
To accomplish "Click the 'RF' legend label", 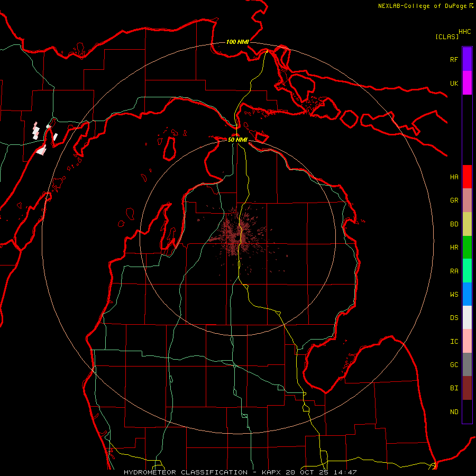I will [x=454, y=59].
